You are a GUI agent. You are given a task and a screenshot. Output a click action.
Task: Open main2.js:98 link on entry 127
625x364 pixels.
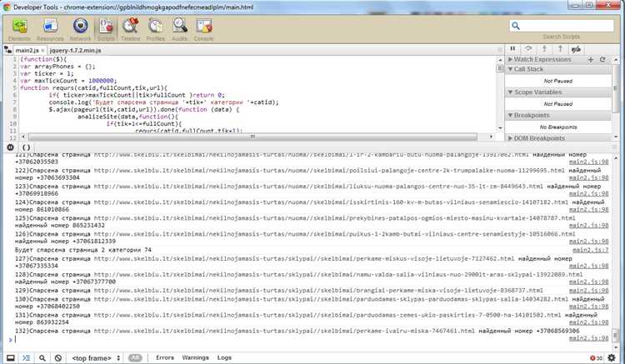click(588, 266)
